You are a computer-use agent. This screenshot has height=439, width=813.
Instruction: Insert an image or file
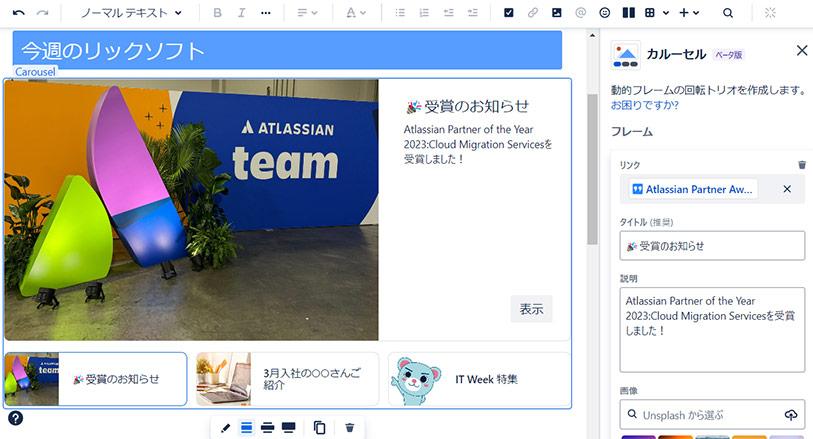click(556, 13)
